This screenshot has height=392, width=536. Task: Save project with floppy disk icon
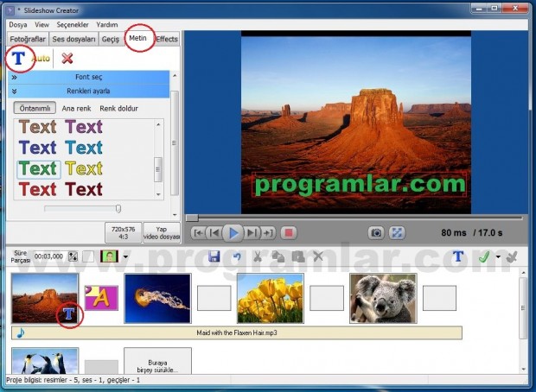214,256
